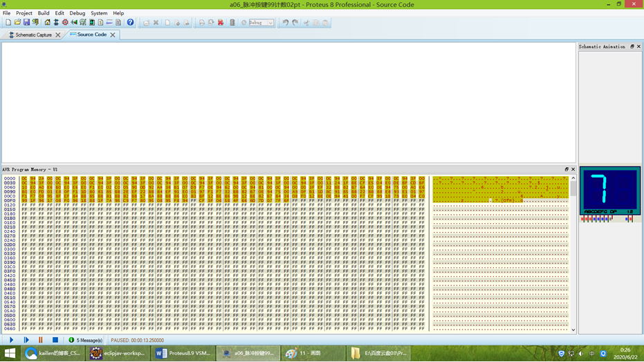
Task: Go to the Home Page icon
Action: (x=47, y=23)
